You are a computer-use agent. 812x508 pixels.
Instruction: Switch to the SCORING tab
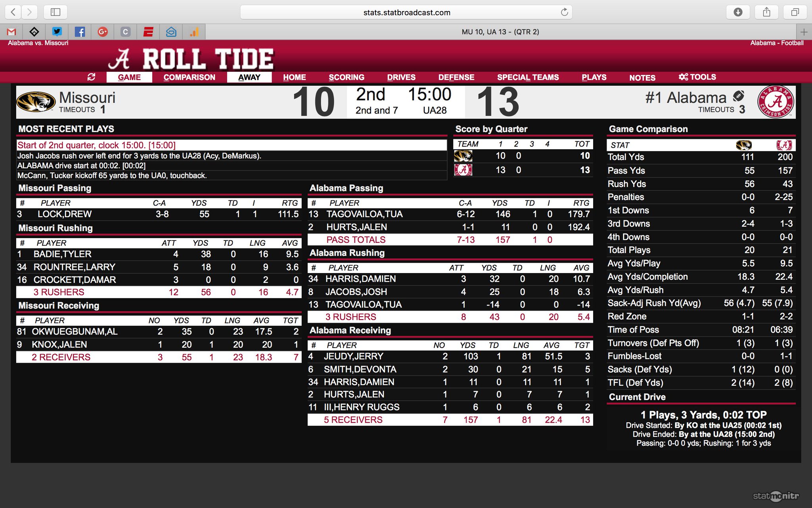[x=346, y=77]
